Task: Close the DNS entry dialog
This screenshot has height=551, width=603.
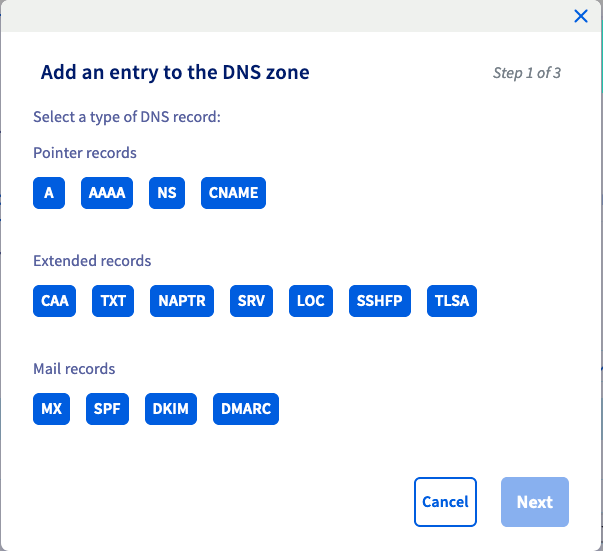Action: [581, 16]
